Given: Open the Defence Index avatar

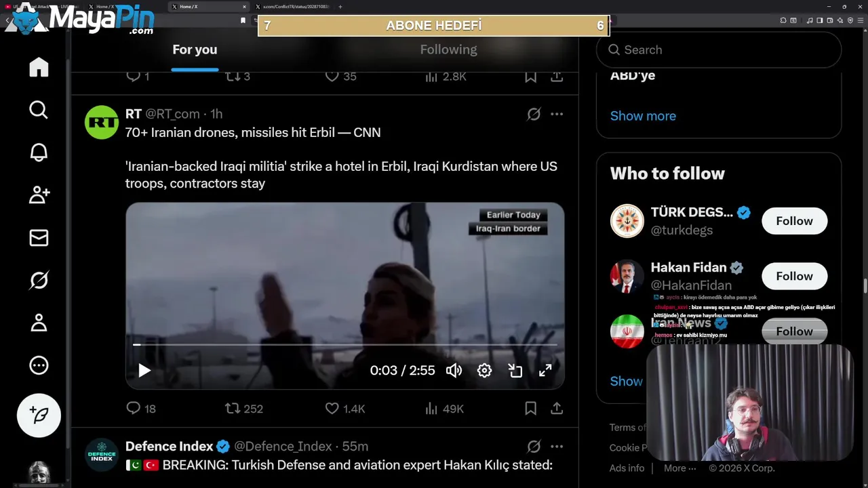Looking at the screenshot, I should [102, 455].
